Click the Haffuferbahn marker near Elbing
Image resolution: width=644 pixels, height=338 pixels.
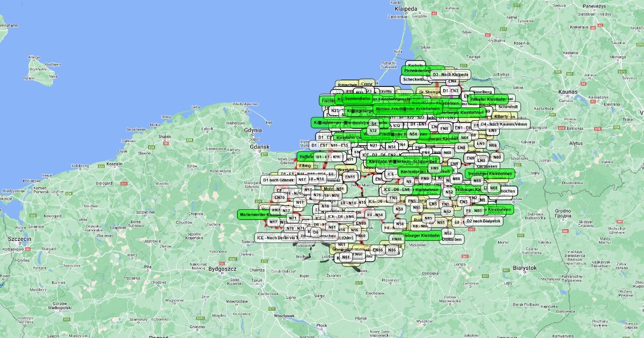click(305, 156)
